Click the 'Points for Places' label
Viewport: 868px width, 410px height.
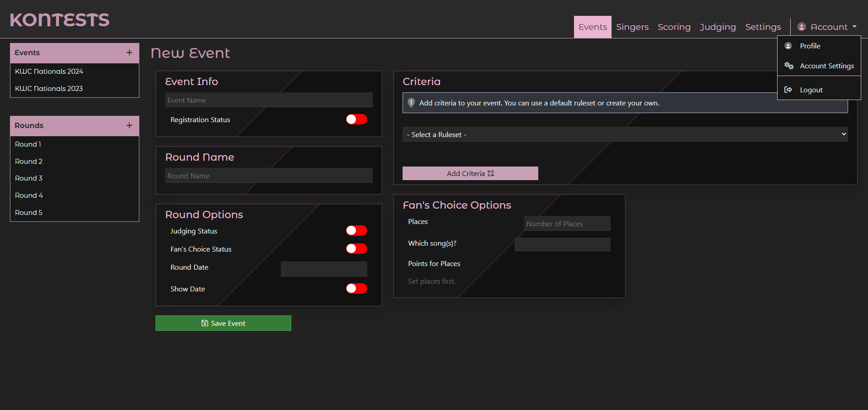434,264
